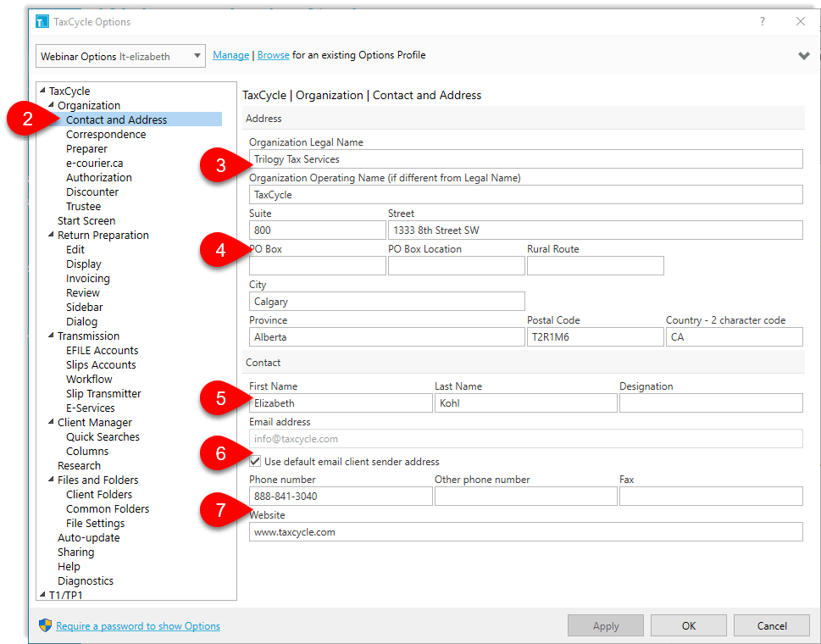
Task: Open the Start Screen options
Action: 86,220
